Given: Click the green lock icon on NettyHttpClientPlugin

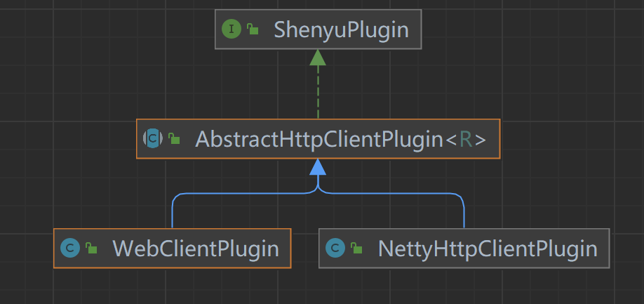Looking at the screenshot, I should (356, 249).
